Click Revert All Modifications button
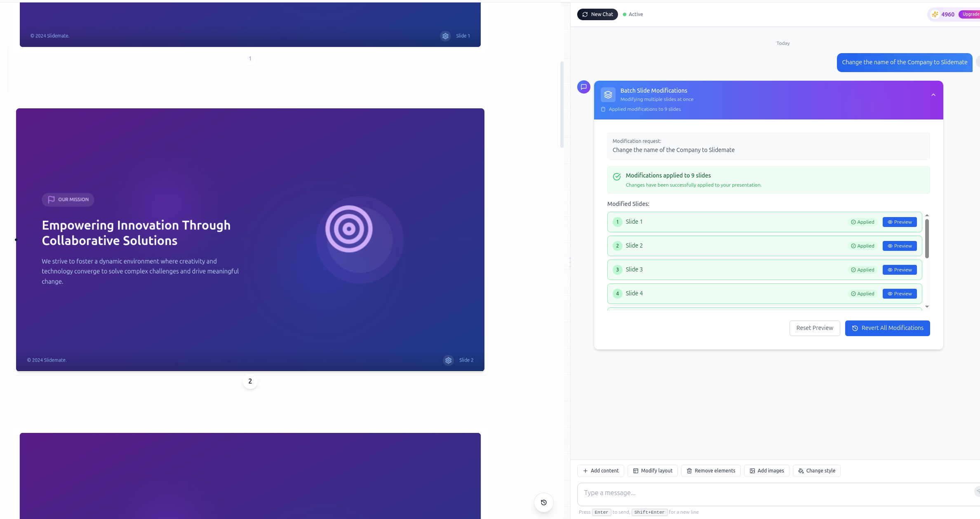The height and width of the screenshot is (519, 980). [x=887, y=328]
